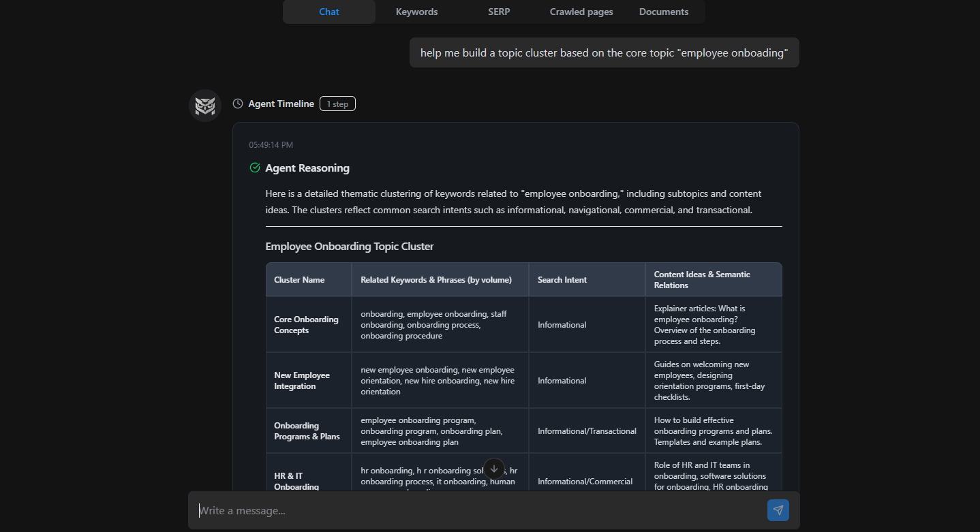Expand the "1 step" timeline badge

pos(337,103)
